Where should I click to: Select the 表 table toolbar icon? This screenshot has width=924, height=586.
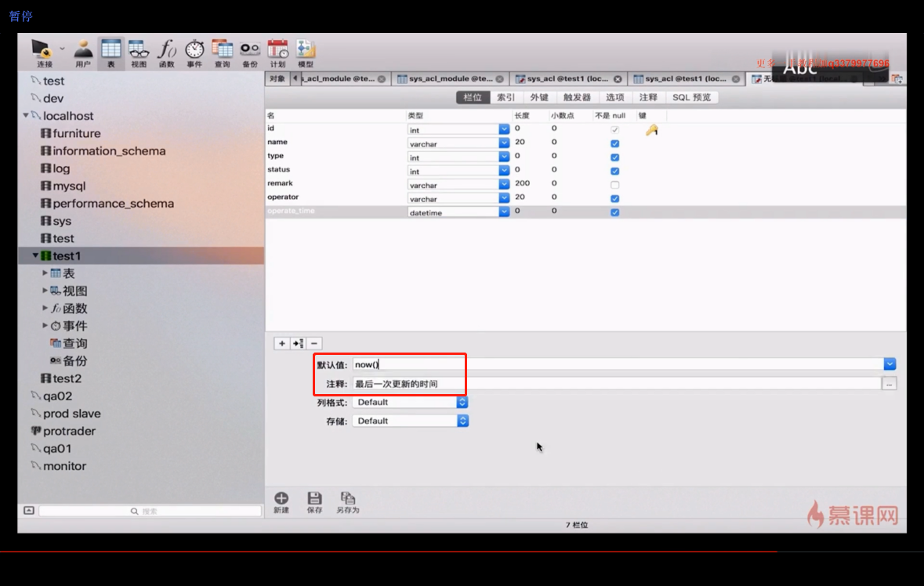(111, 53)
